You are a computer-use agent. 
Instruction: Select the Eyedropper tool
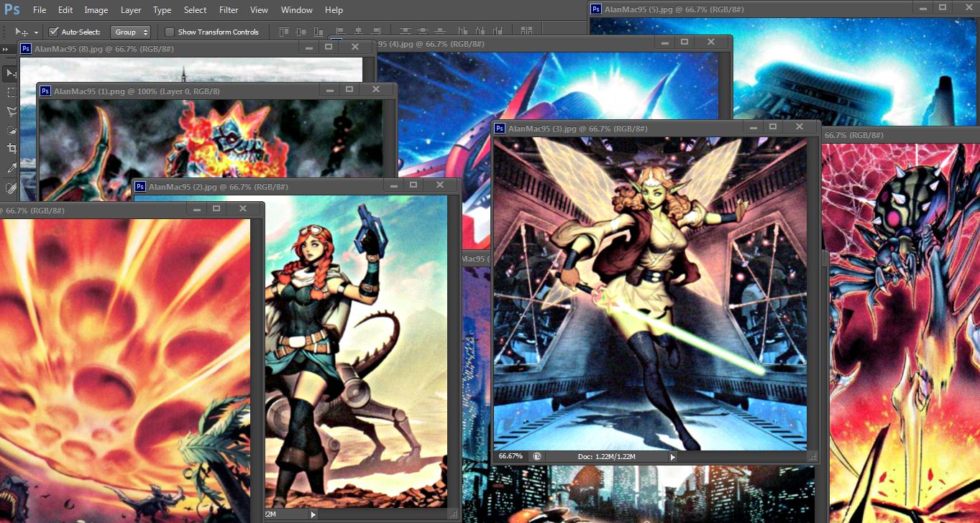pos(9,167)
